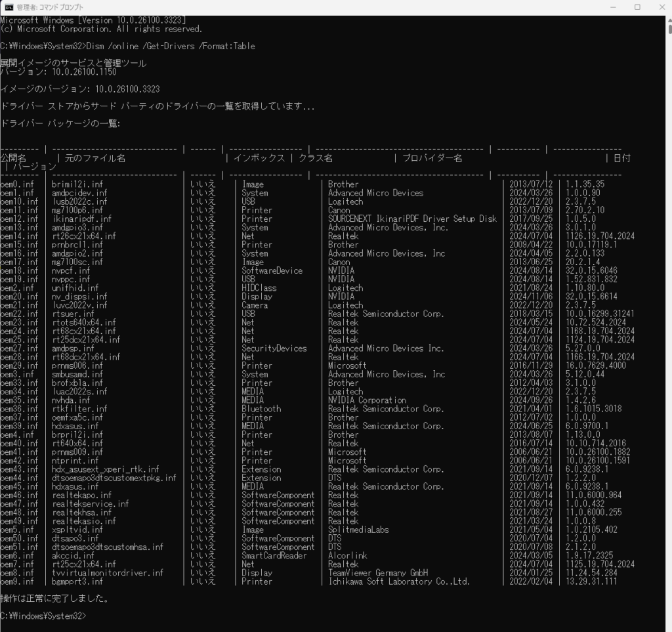
Task: Click the window title '管理者: コマンド プロンプト'
Action: (x=50, y=7)
